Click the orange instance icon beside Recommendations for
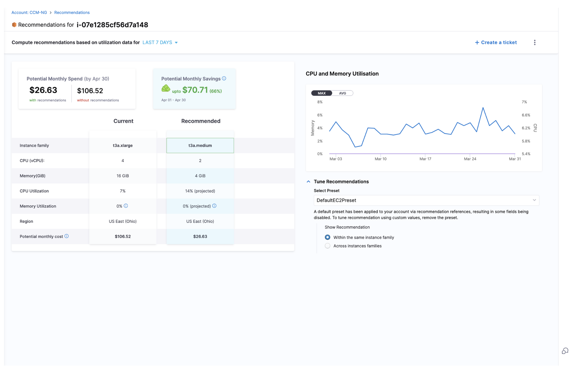 (x=14, y=25)
